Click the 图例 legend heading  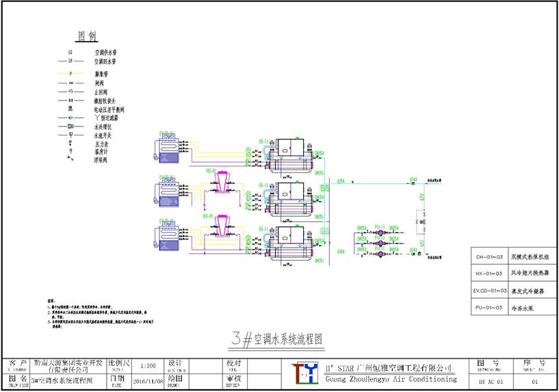pos(90,36)
